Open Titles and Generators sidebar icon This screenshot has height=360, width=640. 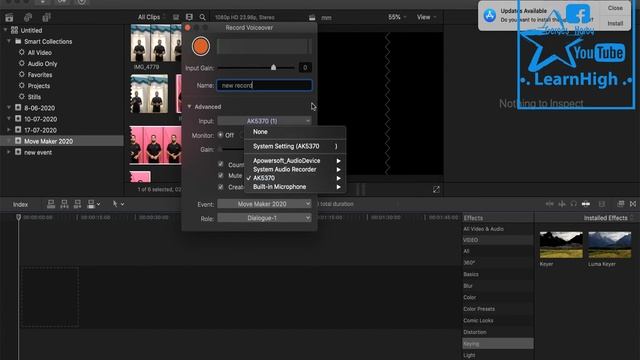pos(47,18)
